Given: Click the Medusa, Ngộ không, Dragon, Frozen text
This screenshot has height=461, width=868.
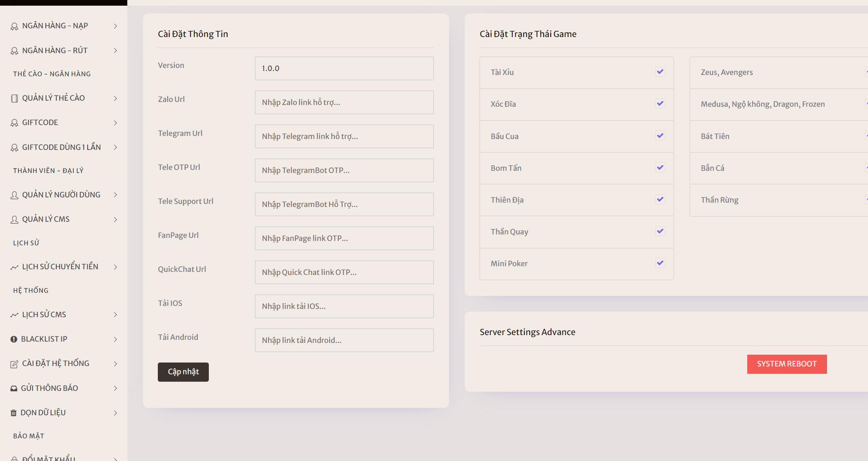Looking at the screenshot, I should point(763,104).
